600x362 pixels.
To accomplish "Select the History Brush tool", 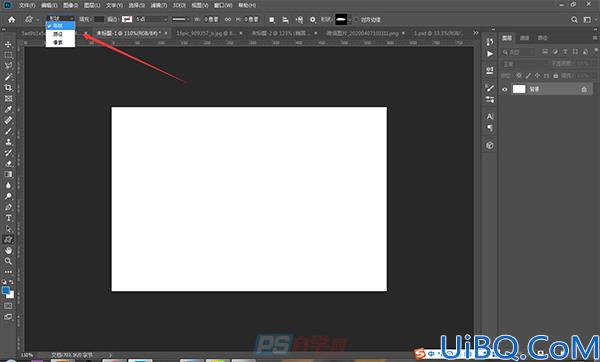I will coord(8,153).
